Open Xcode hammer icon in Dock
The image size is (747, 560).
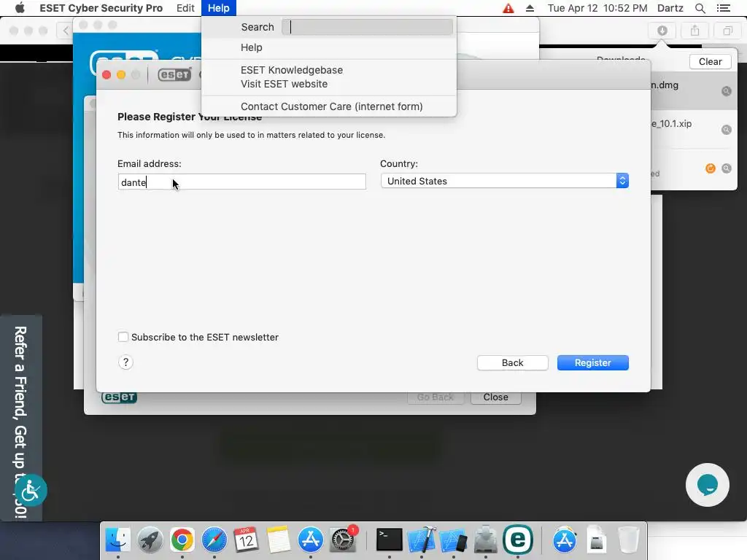click(x=421, y=540)
